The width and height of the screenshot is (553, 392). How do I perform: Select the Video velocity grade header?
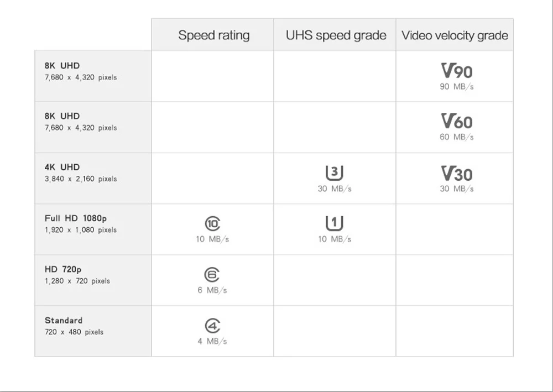point(455,35)
